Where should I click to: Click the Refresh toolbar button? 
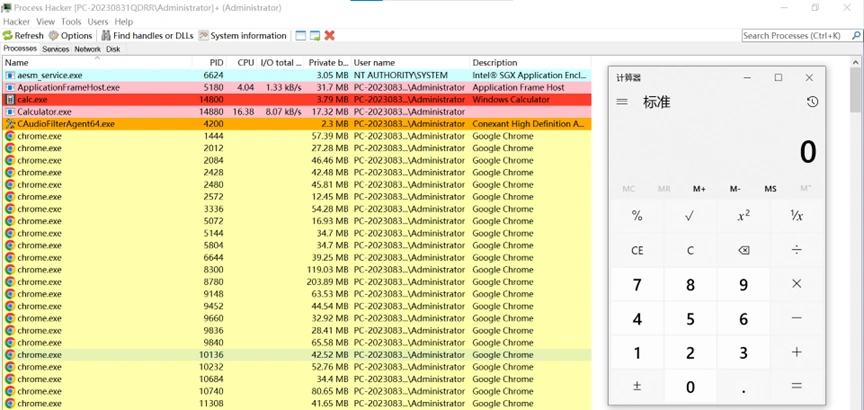(23, 36)
